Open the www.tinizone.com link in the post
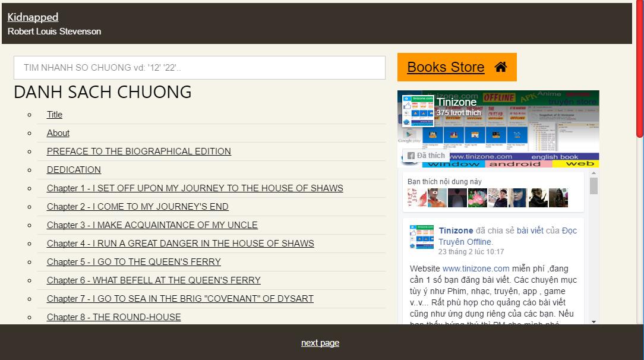644x360 pixels. coord(476,269)
